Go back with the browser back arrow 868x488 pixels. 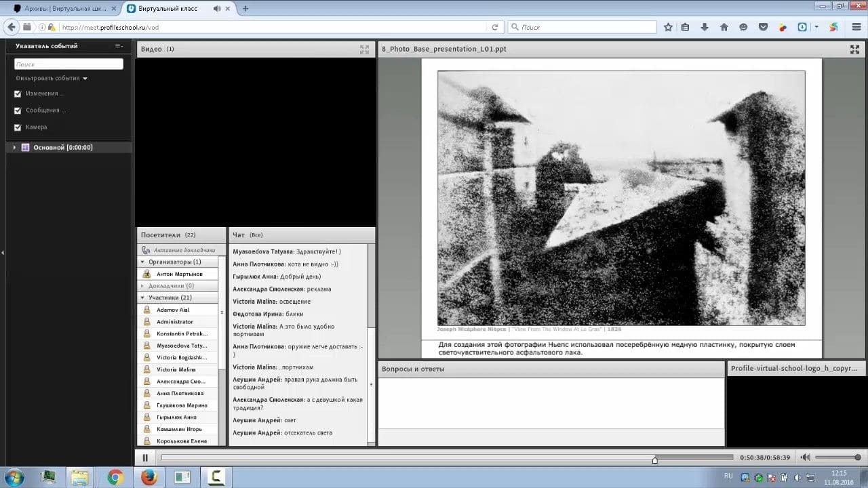click(11, 27)
